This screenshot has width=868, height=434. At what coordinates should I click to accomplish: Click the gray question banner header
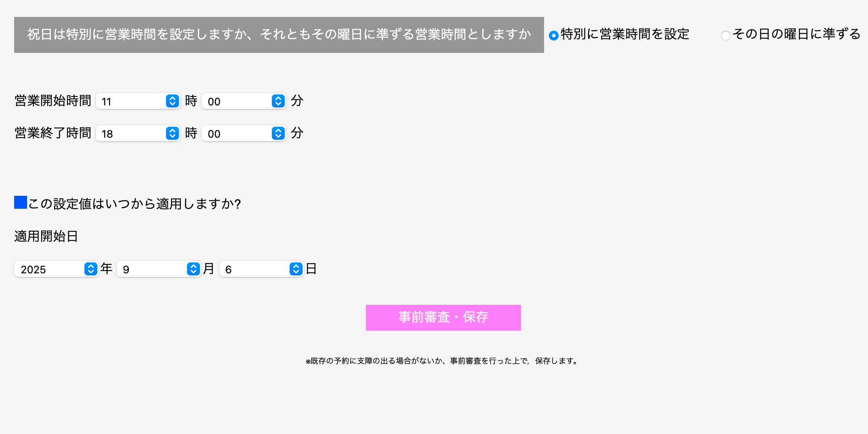click(279, 35)
